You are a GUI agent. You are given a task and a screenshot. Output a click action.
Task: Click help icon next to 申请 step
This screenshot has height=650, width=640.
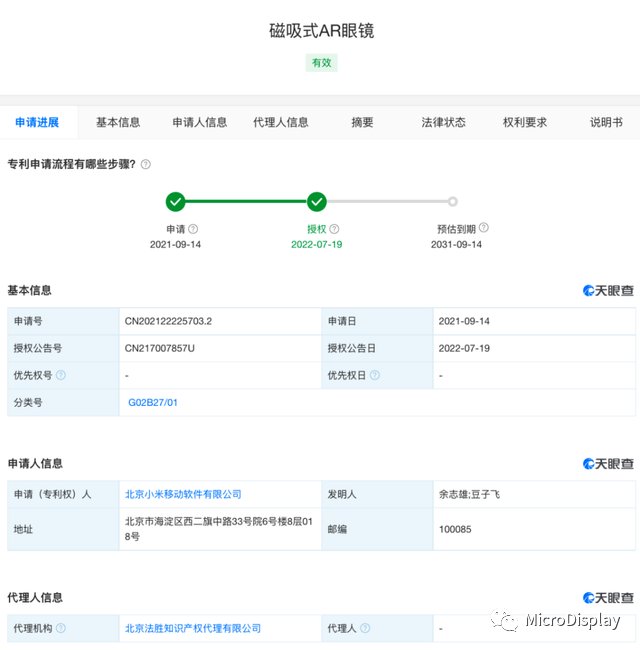pyautogui.click(x=193, y=229)
